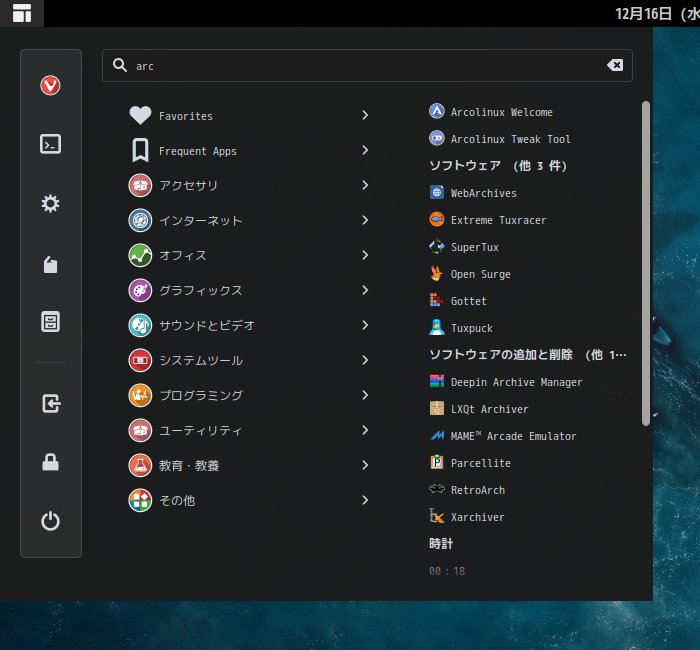Select the Extreme Tuxracer result text
The image size is (700, 650).
(x=498, y=220)
